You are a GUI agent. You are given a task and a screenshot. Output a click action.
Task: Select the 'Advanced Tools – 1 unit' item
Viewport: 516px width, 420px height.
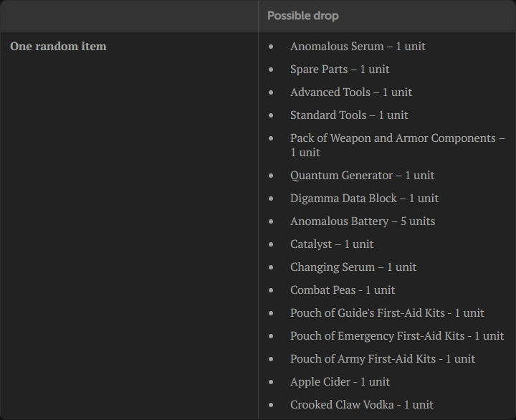coord(350,92)
